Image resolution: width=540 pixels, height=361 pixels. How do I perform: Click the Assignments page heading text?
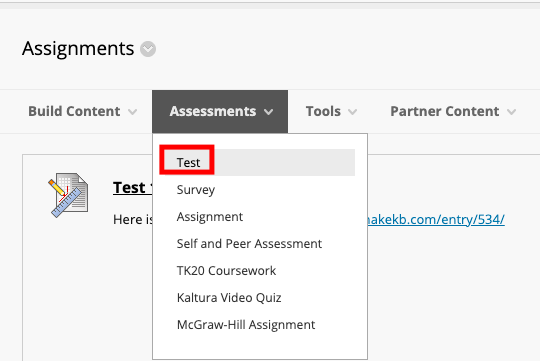(78, 49)
